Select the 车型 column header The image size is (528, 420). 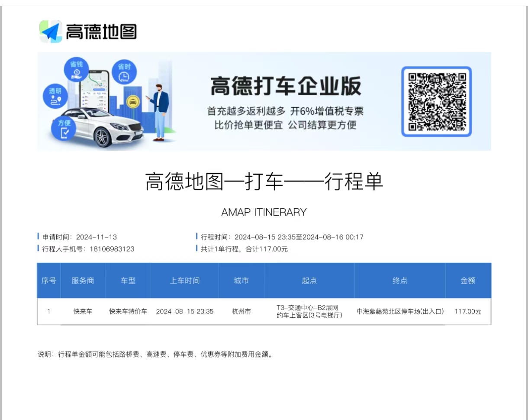[128, 281]
